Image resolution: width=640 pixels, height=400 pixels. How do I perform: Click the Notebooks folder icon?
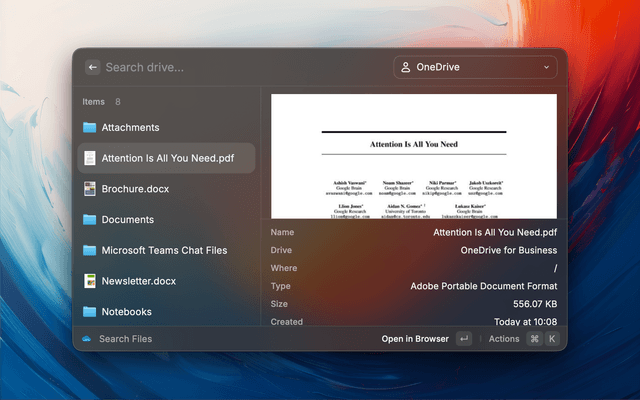click(x=90, y=311)
